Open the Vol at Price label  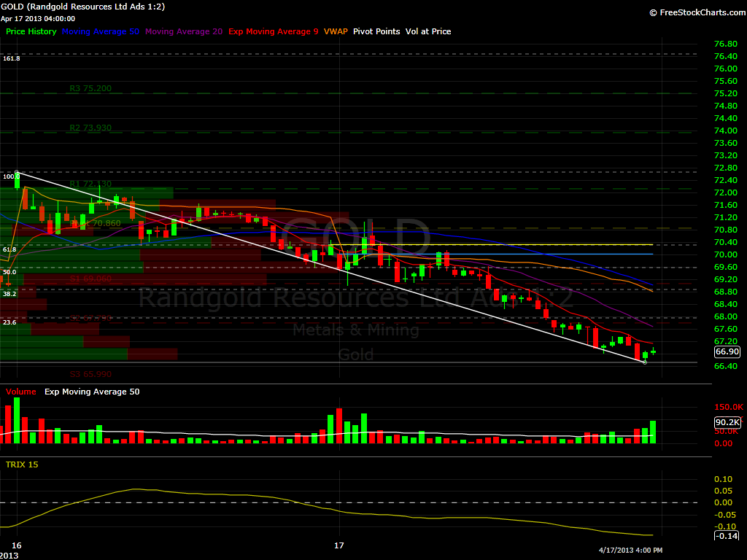point(428,31)
